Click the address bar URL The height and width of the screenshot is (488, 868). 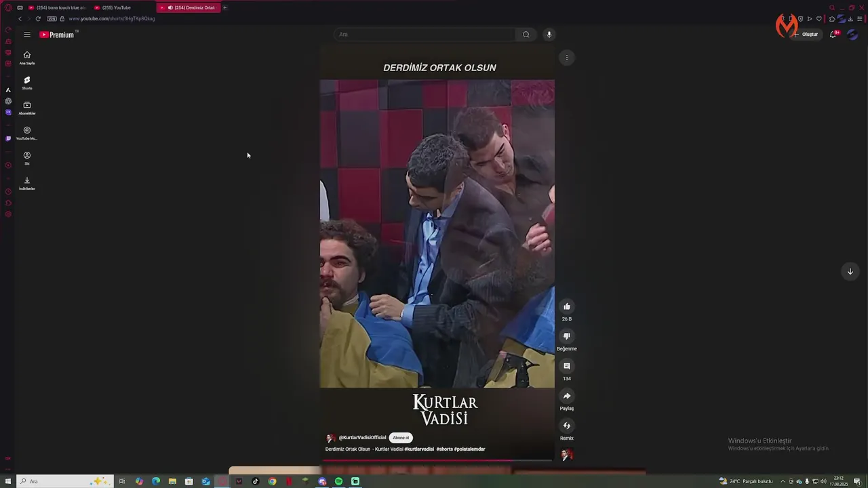[x=112, y=19]
